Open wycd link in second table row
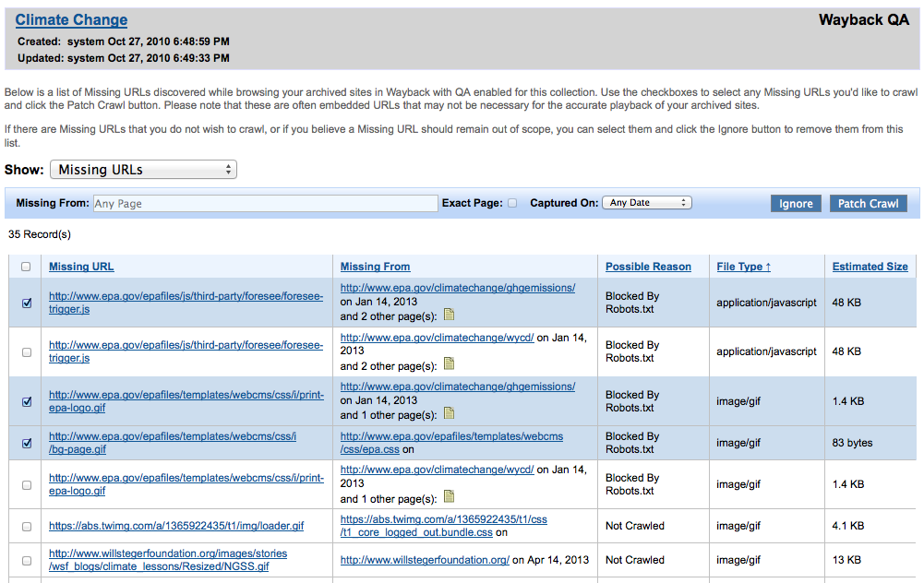Screen dimensions: 924x583 tap(438, 338)
